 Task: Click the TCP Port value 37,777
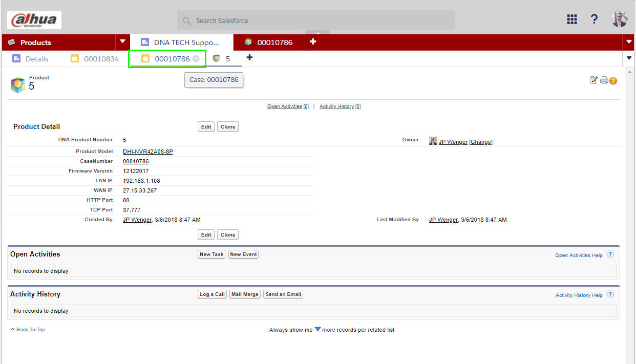132,210
